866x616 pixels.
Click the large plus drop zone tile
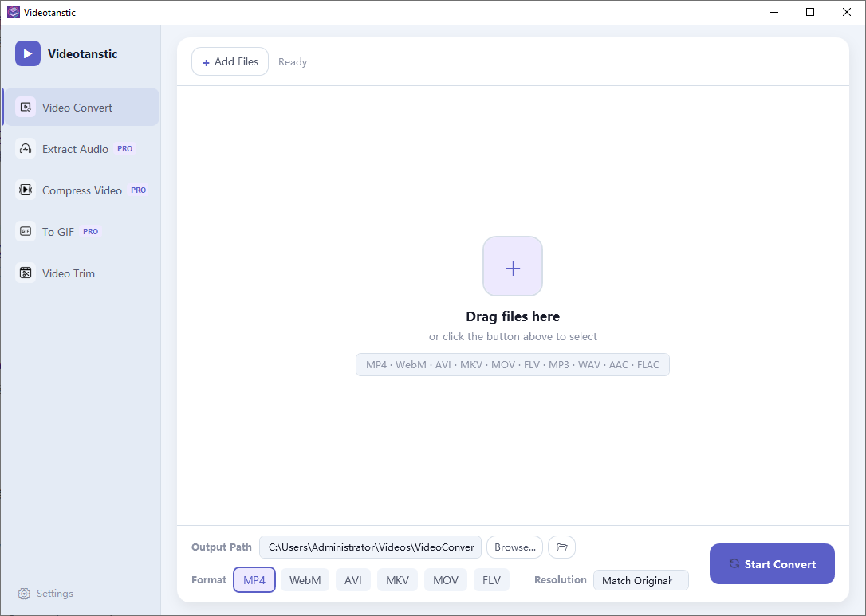[513, 267]
